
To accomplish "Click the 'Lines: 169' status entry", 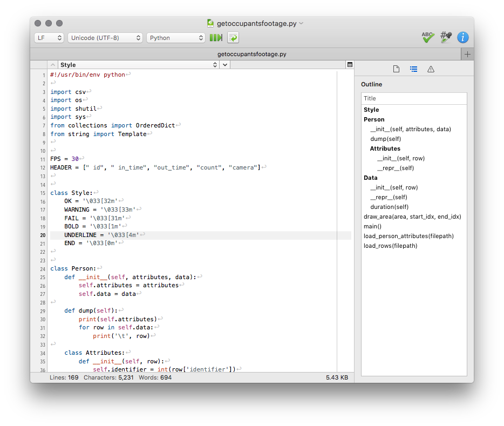I will click(x=64, y=377).
